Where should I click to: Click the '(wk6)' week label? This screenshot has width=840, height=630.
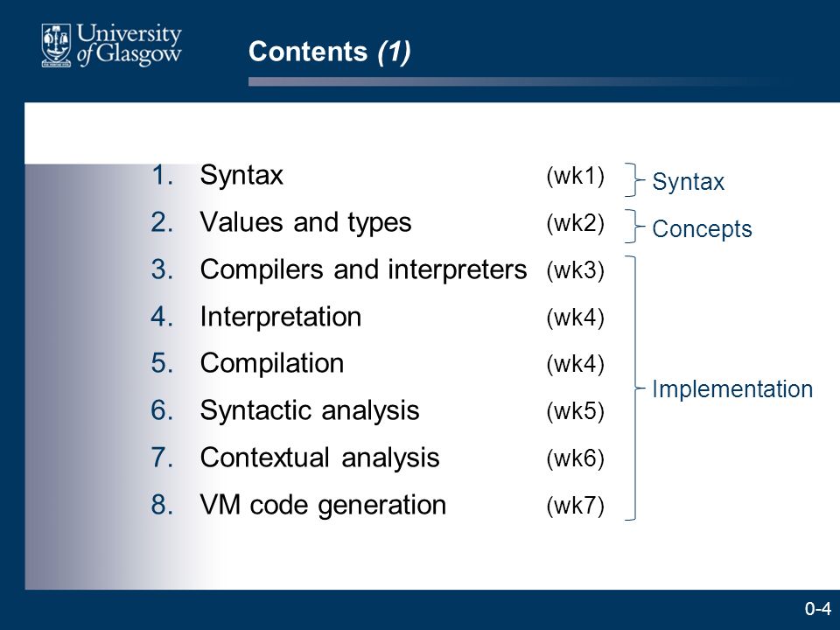[x=576, y=458]
